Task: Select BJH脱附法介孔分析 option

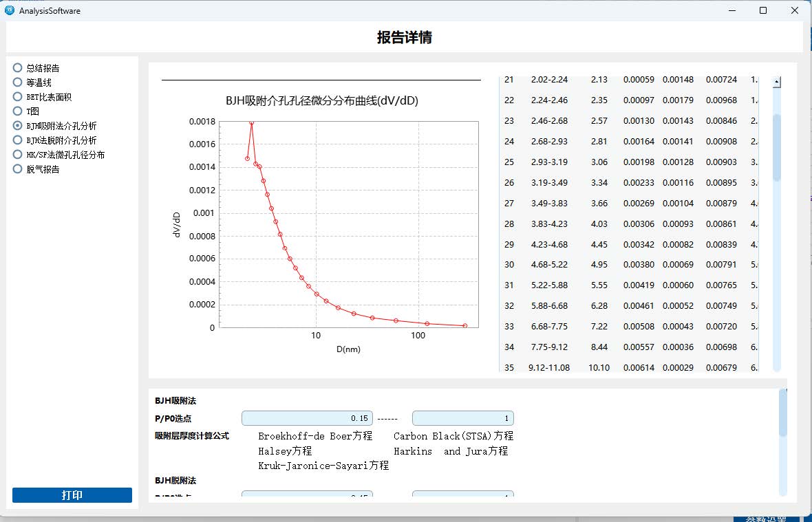Action: click(18, 140)
